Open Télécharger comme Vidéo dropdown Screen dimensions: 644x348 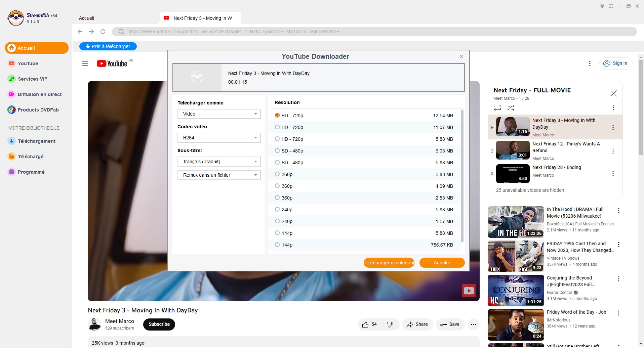coord(219,114)
